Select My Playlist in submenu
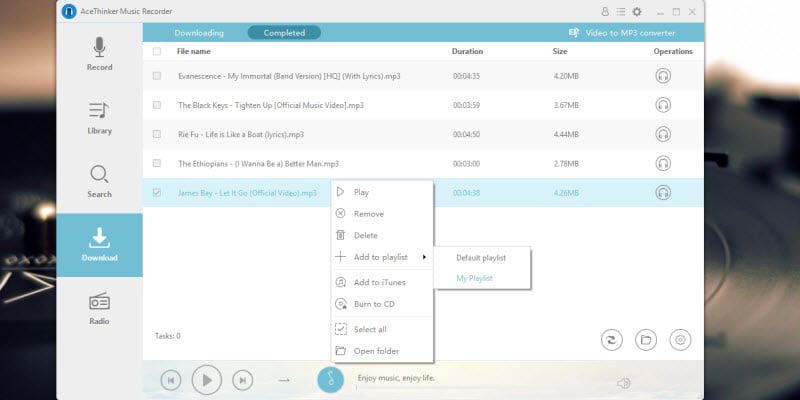 click(x=482, y=278)
